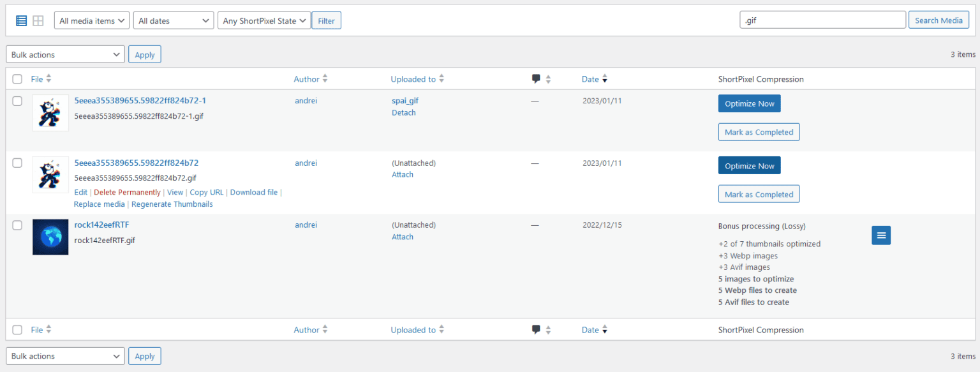Sort media by the Author column
This screenshot has height=372, width=980.
(307, 78)
